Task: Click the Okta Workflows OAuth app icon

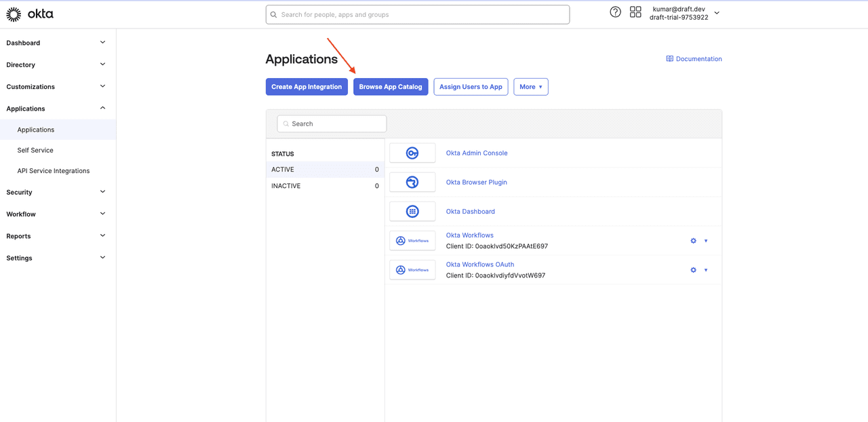Action: [x=412, y=269]
